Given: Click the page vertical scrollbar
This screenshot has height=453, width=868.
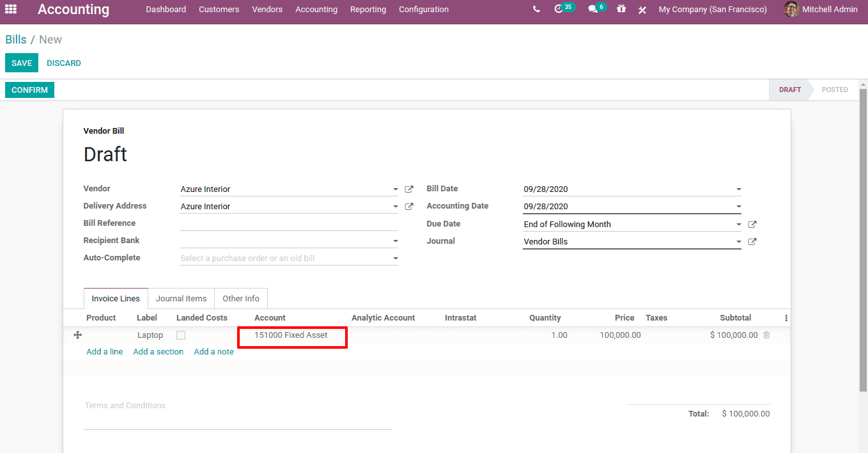Looking at the screenshot, I should coord(863,240).
